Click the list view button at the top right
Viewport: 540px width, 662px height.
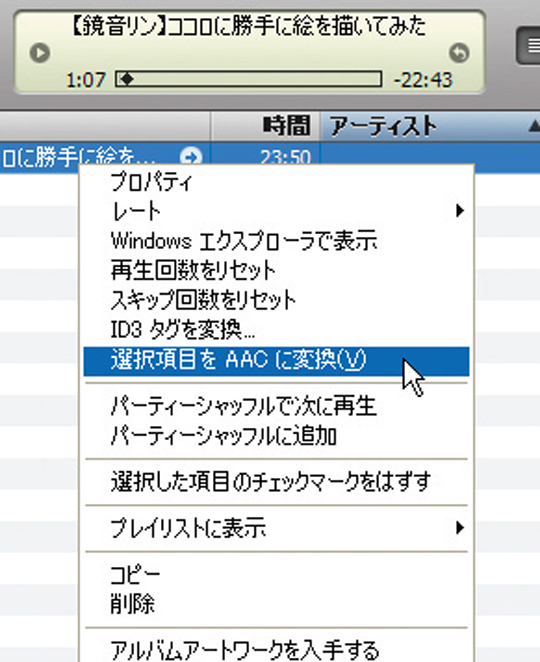click(529, 45)
